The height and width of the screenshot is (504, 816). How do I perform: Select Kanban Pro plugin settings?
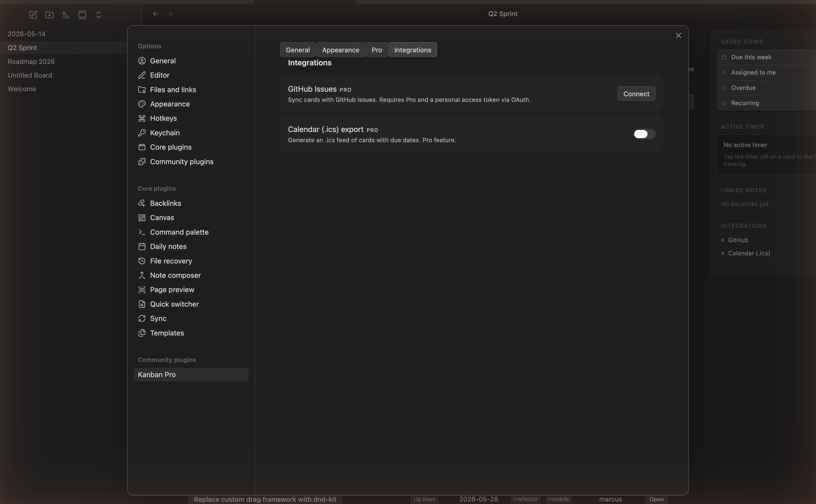click(191, 375)
